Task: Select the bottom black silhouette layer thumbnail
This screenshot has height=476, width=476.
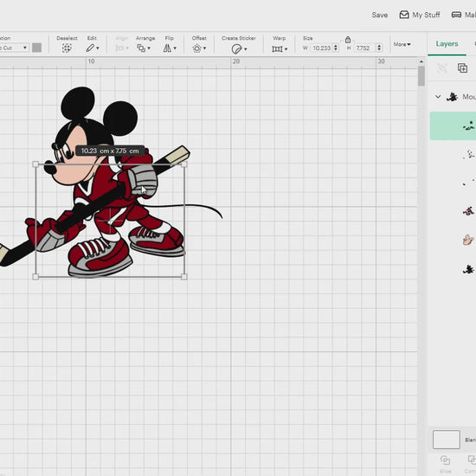Action: coord(468,269)
